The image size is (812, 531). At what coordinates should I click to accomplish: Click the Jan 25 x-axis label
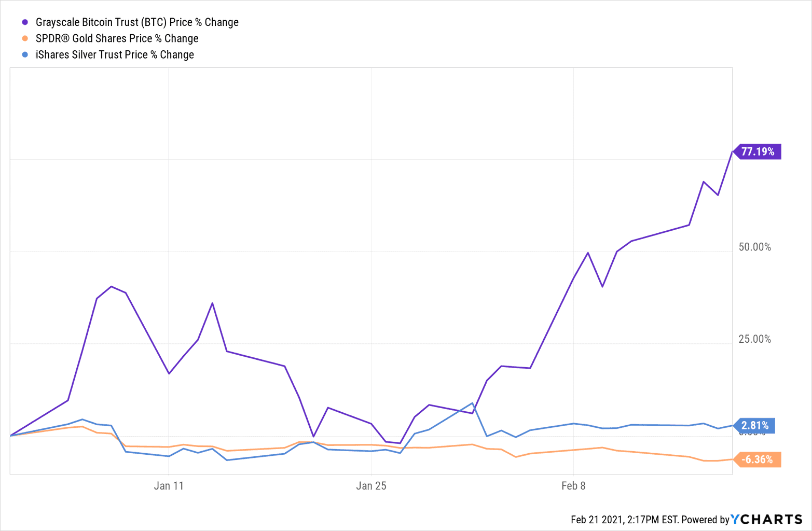point(371,486)
